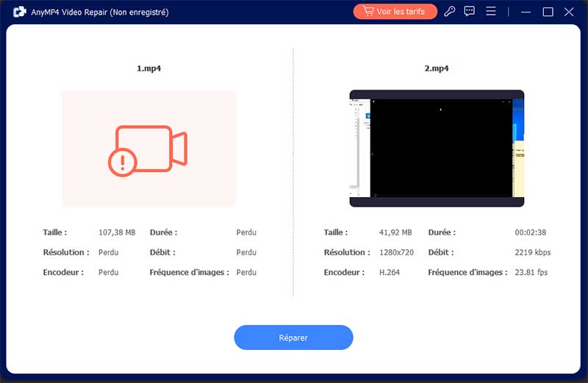Viewport: 588px width, 383px height.
Task: Click the 1.mp4 file name heading
Action: tap(149, 68)
